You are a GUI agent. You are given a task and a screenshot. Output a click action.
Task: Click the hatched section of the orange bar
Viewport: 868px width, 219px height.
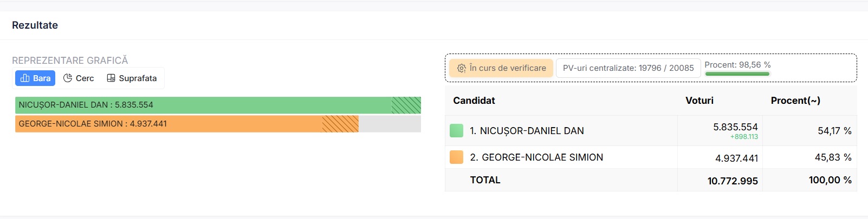[x=340, y=124]
